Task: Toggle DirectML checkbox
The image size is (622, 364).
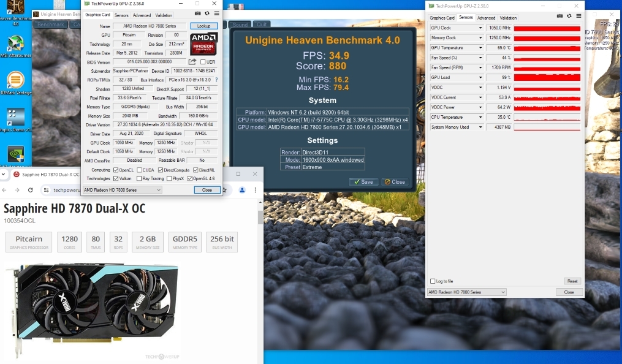Action: [195, 170]
